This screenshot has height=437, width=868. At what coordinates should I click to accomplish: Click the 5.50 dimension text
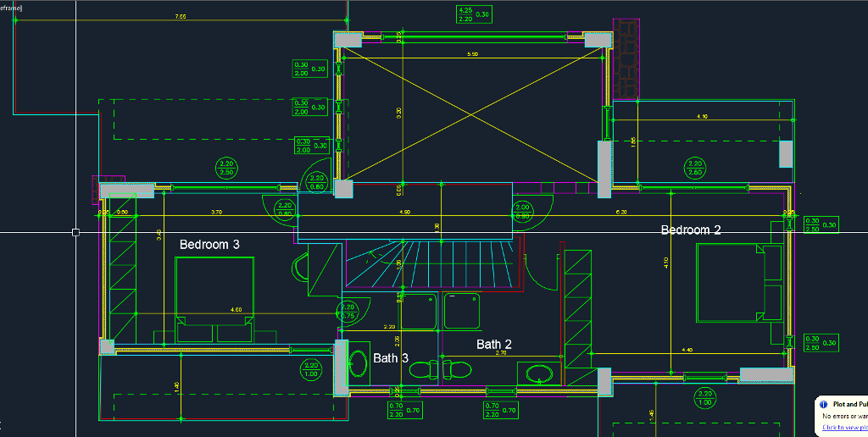click(x=472, y=55)
